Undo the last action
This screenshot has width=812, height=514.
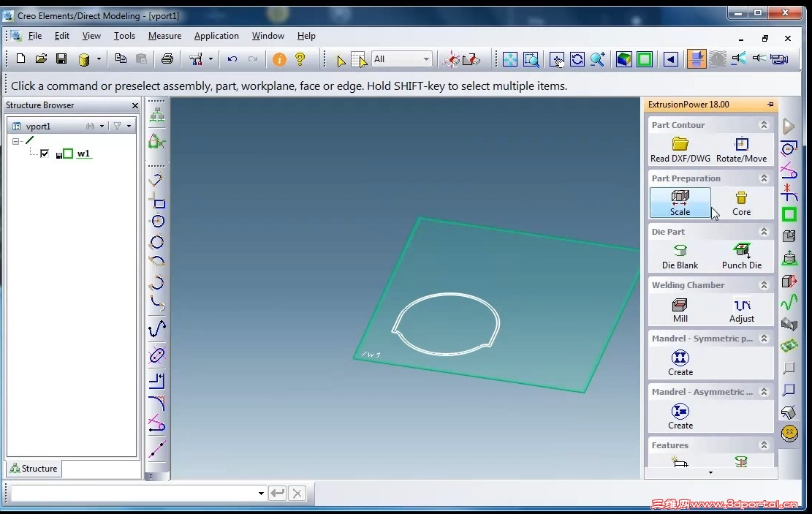click(x=232, y=59)
